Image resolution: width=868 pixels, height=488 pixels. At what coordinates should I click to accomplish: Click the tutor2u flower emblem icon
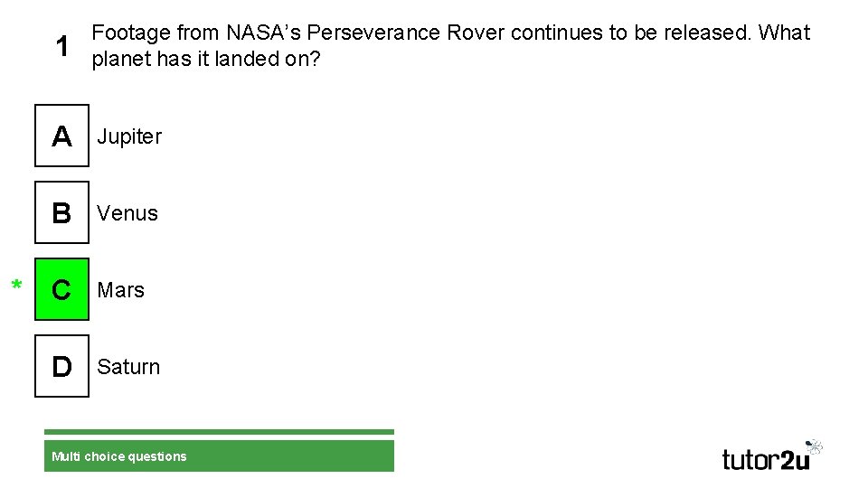814,446
